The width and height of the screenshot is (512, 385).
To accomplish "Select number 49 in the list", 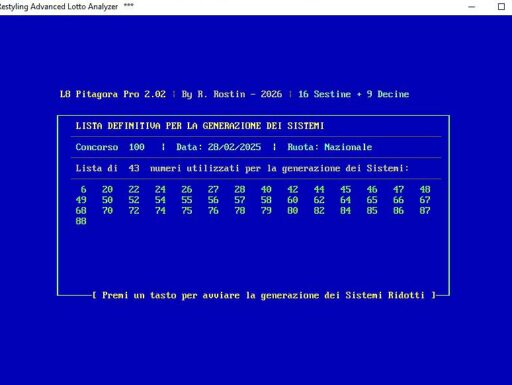I will (81, 200).
